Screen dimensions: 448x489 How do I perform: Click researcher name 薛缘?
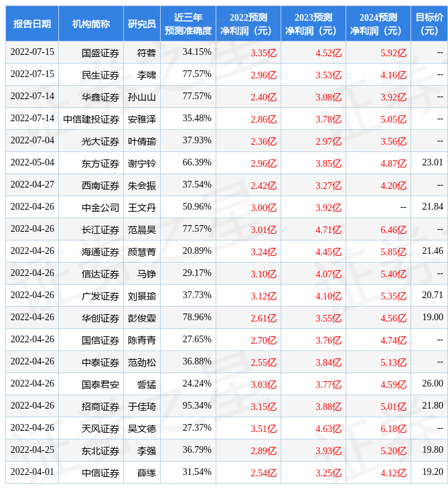[147, 473]
